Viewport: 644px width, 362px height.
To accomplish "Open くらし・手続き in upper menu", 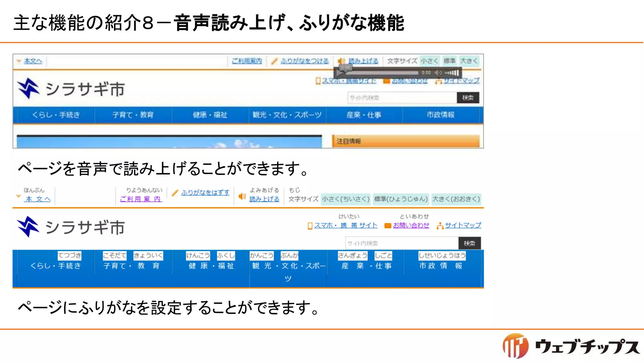I will 56,115.
